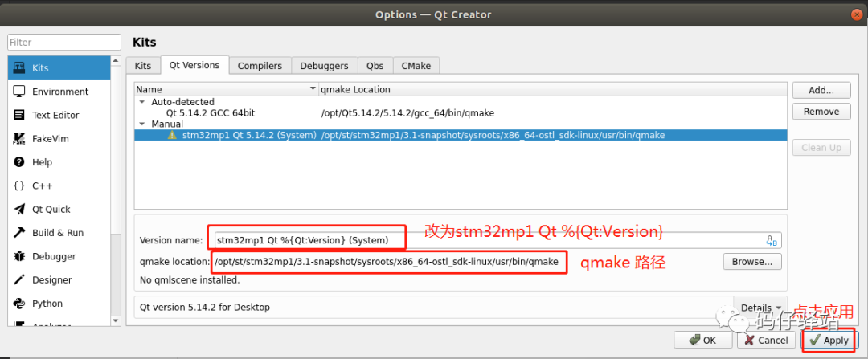The image size is (868, 359).
Task: Switch to the Kits tab
Action: [x=143, y=65]
